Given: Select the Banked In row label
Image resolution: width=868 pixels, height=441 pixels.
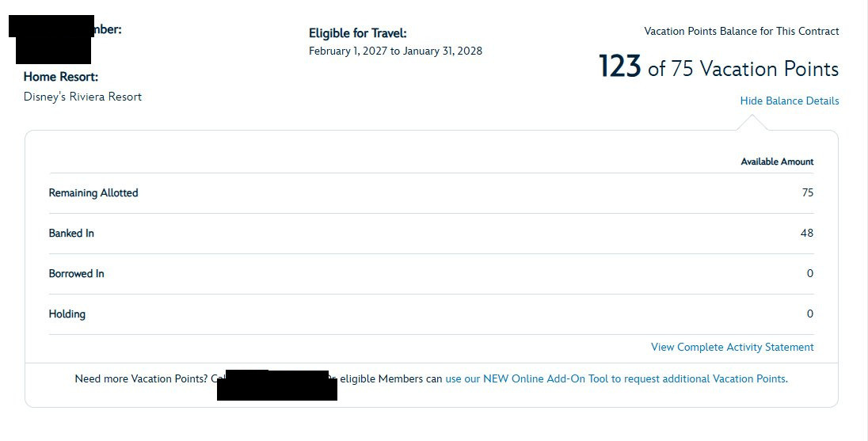Looking at the screenshot, I should [71, 233].
